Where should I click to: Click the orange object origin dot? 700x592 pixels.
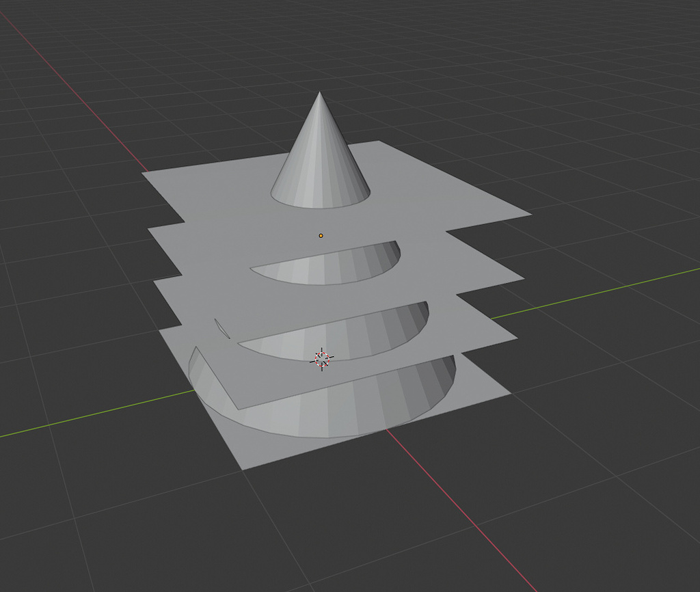tap(321, 235)
